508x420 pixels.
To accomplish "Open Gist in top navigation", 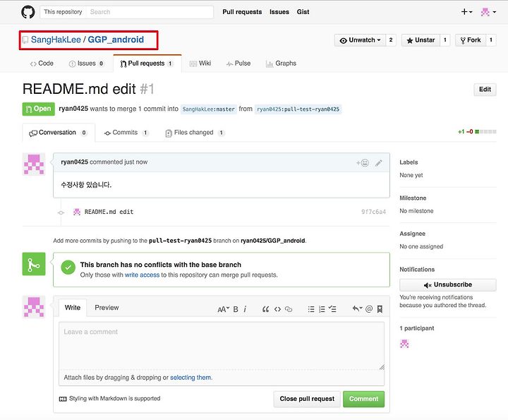I will tap(303, 12).
